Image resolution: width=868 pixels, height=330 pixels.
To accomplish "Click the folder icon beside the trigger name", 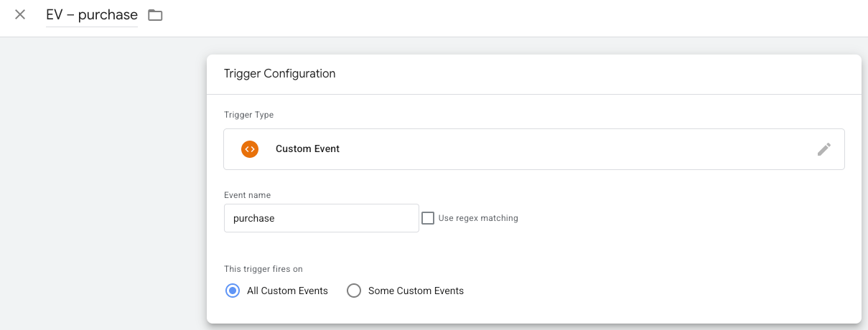I will [x=155, y=15].
